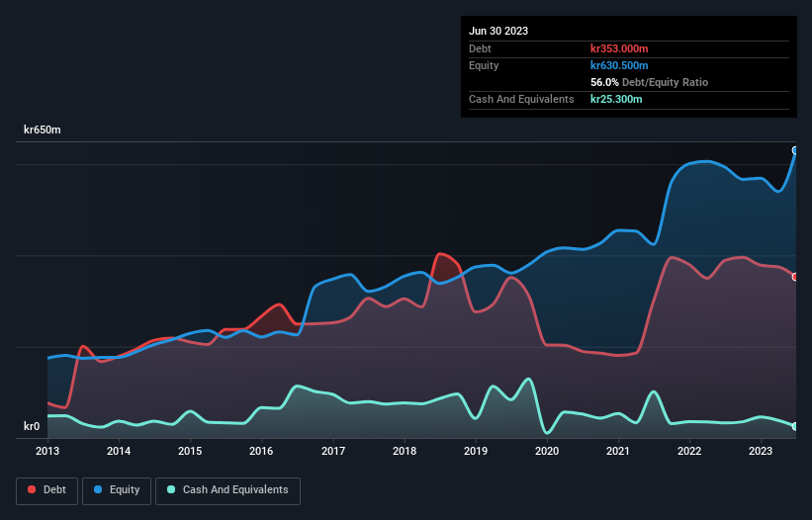The image size is (812, 520).
Task: Click the kr353.000m debt value
Action: pyautogui.click(x=619, y=48)
